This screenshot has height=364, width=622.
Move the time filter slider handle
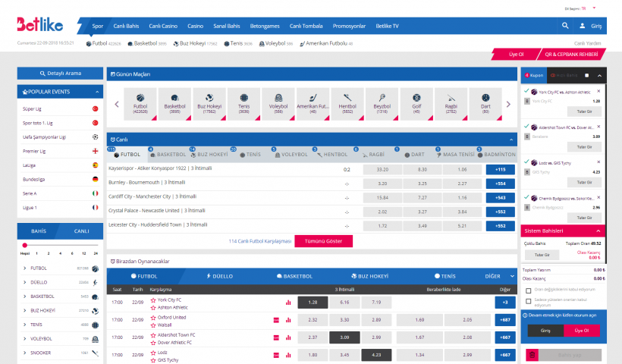pos(24,246)
